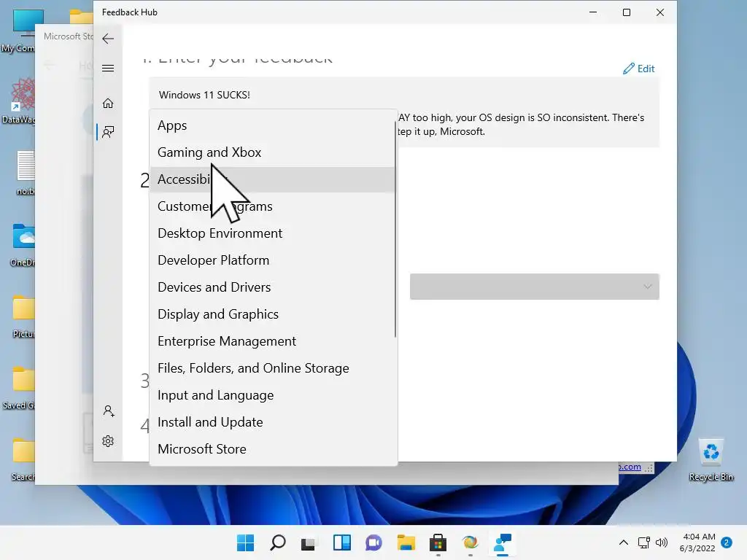Viewport: 747px width, 560px height.
Task: Click the Feedback Hub taskbar icon
Action: click(503, 542)
